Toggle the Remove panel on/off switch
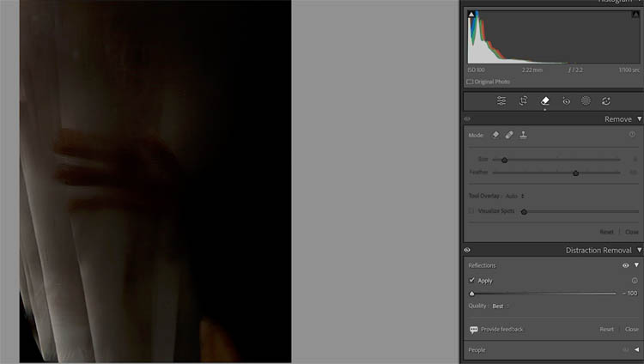 [467, 119]
